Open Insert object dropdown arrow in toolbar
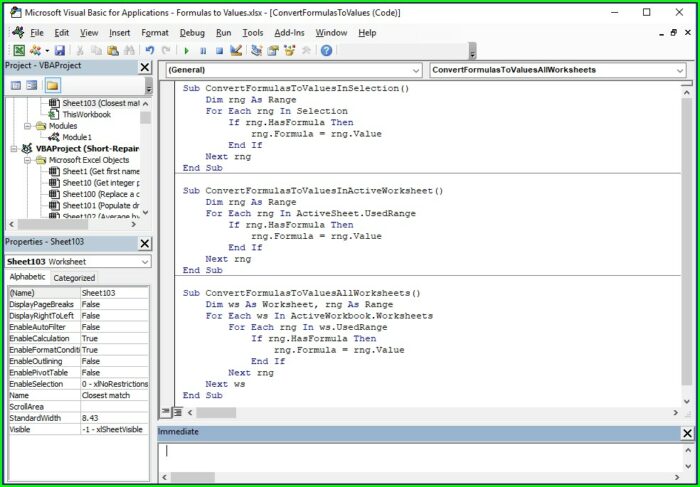This screenshot has height=487, width=700. (46, 50)
